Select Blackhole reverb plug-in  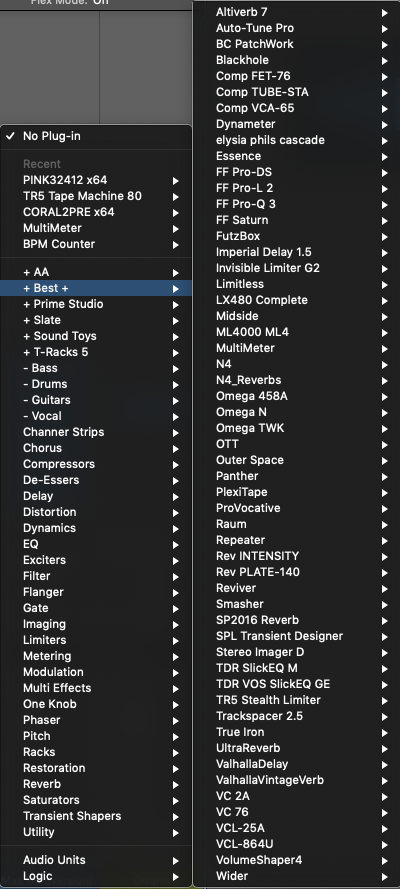[296, 60]
